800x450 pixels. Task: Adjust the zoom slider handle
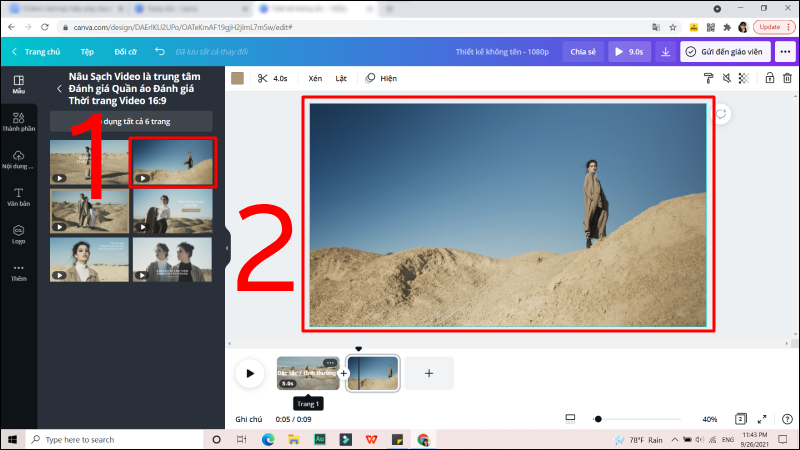[x=598, y=419]
